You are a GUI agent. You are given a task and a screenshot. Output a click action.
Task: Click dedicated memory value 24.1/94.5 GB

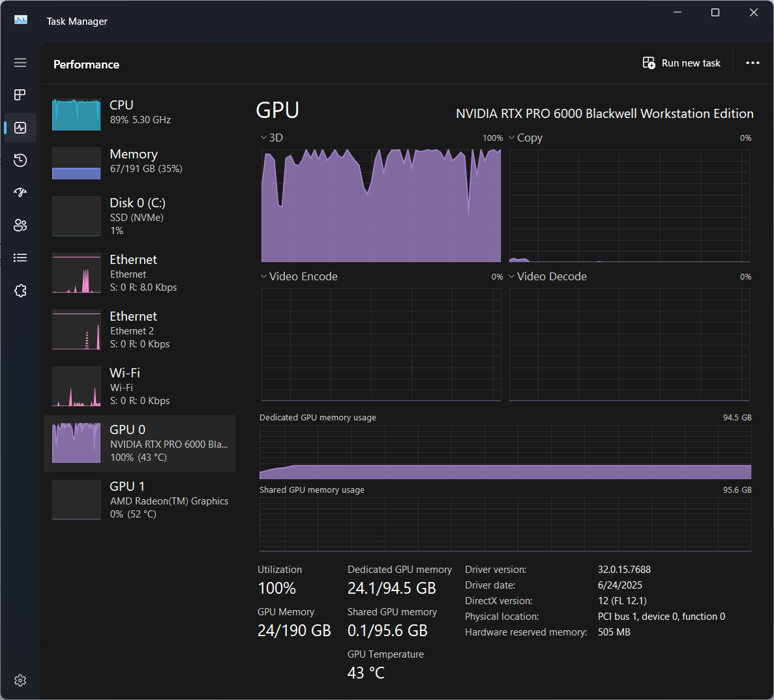pos(392,588)
